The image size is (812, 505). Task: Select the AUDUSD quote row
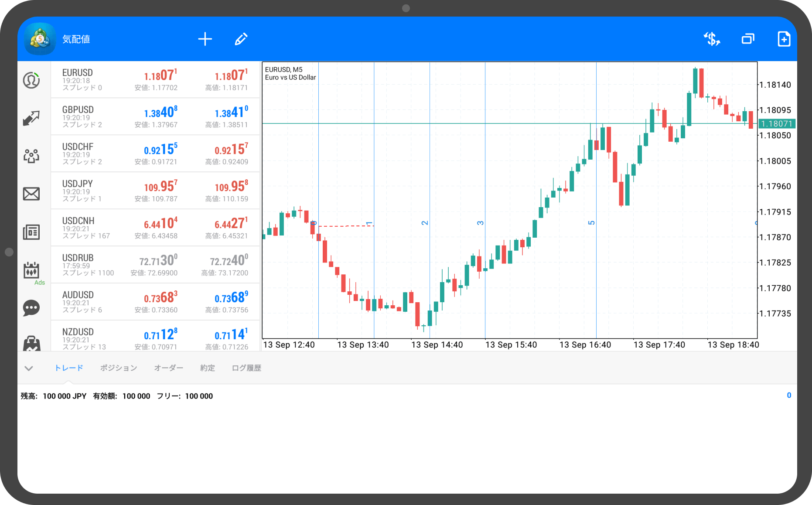[x=155, y=302]
